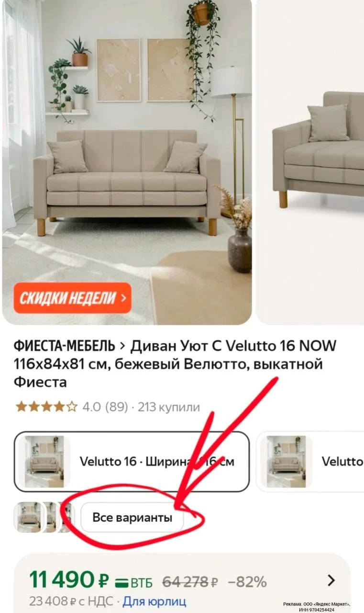
Task: View the main sofa room photo
Action: point(127,162)
